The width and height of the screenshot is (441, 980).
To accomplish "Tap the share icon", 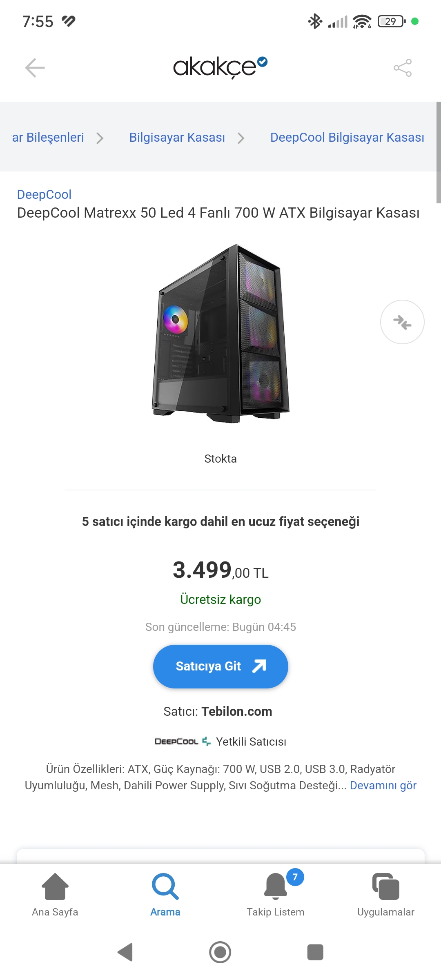I will pos(403,68).
